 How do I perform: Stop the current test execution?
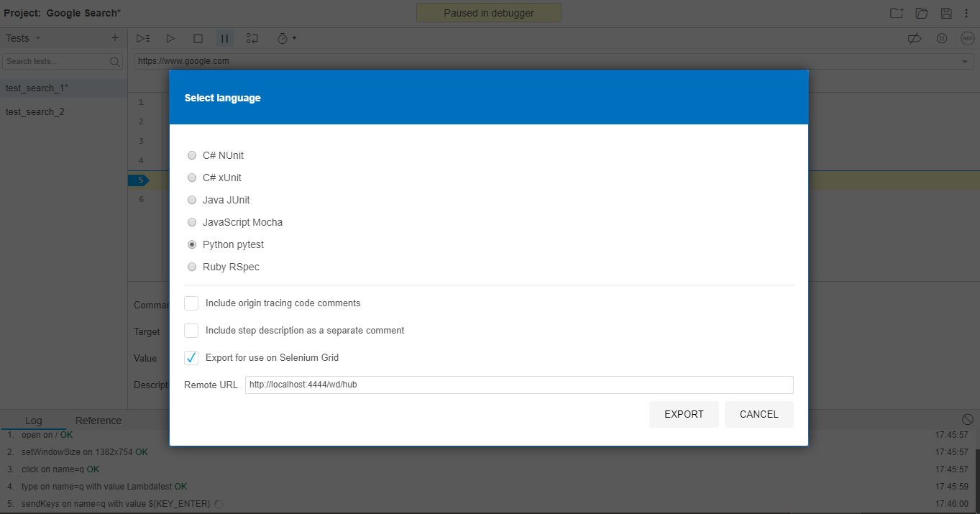(197, 38)
